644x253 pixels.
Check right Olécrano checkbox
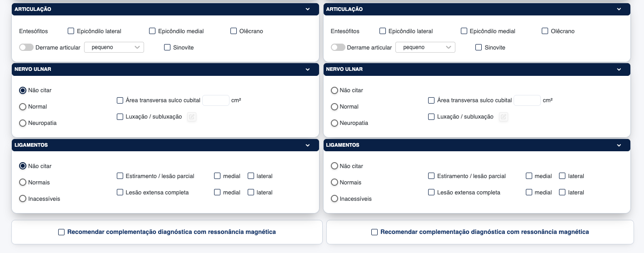point(545,31)
